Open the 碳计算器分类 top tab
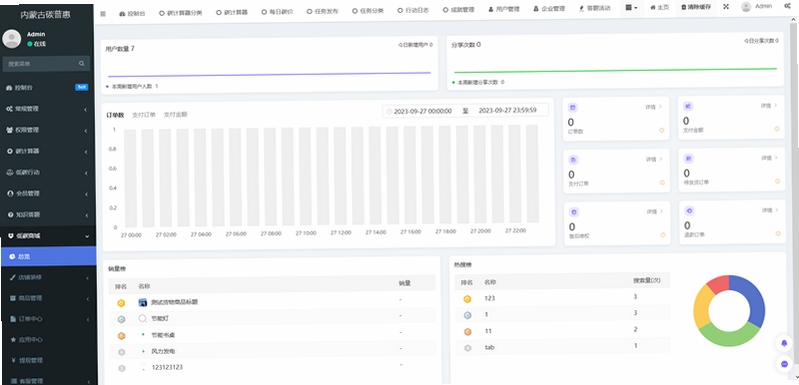The image size is (799, 385). pyautogui.click(x=180, y=13)
